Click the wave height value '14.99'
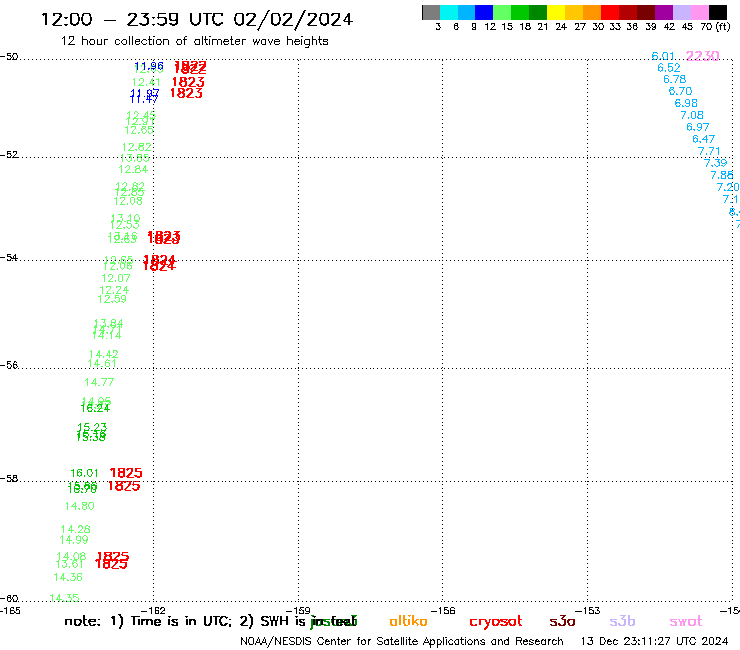Viewport: 740px width, 650px height. click(74, 540)
